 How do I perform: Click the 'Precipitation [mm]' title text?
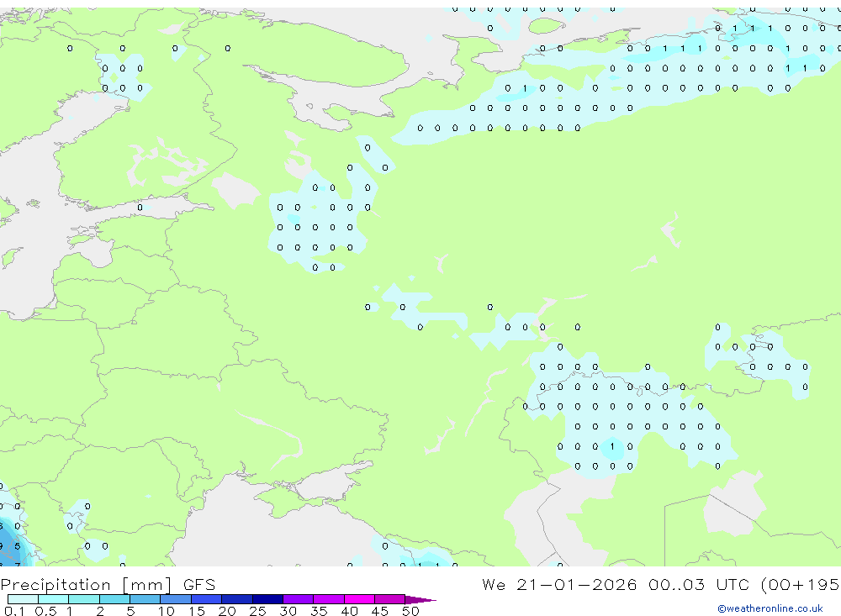[87, 585]
